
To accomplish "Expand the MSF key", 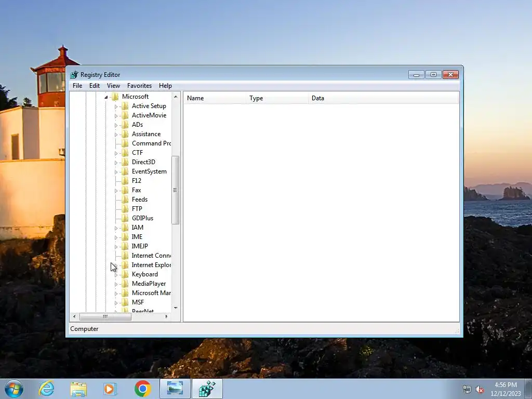I will 116,303.
